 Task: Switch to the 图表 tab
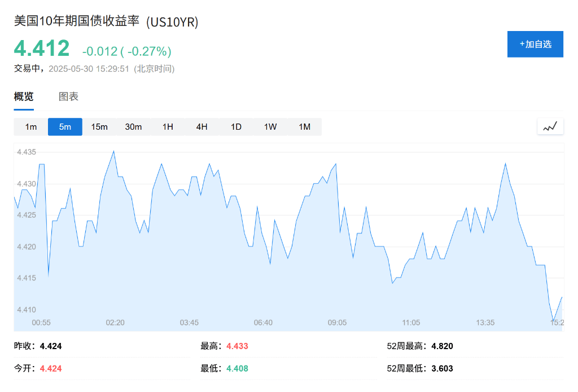pos(68,96)
